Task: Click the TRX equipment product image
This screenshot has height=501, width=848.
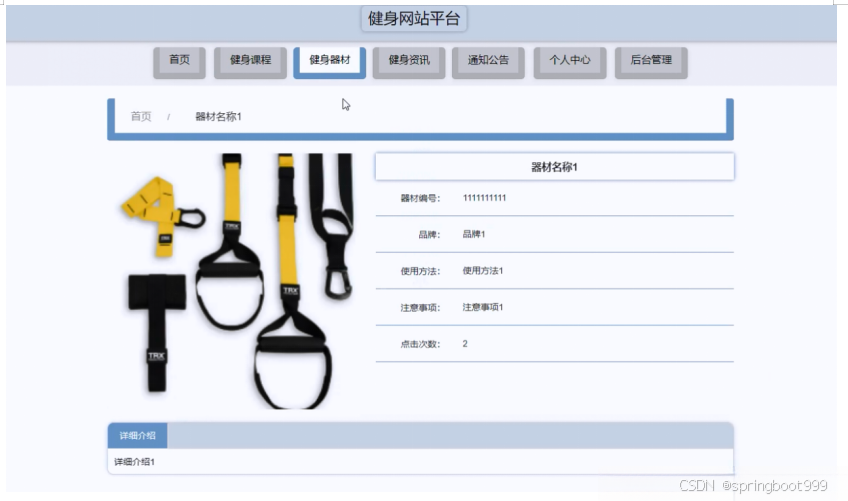Action: tap(236, 281)
